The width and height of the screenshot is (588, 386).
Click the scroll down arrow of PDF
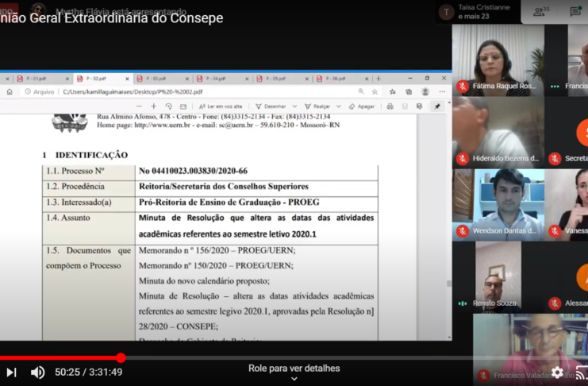449,338
